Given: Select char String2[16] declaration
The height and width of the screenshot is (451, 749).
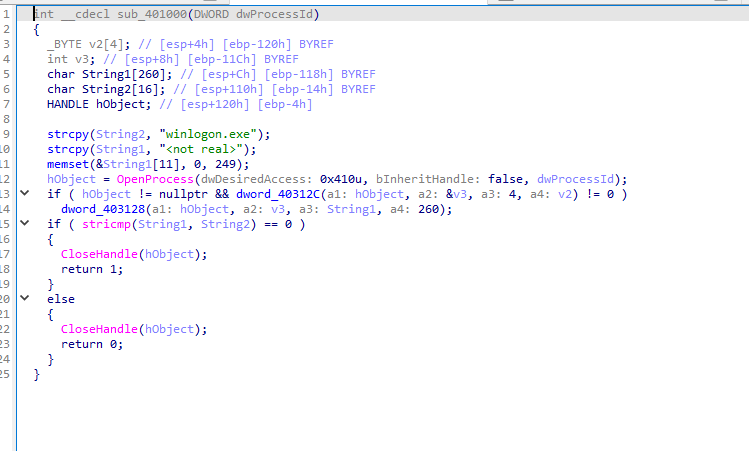Looking at the screenshot, I should [106, 89].
